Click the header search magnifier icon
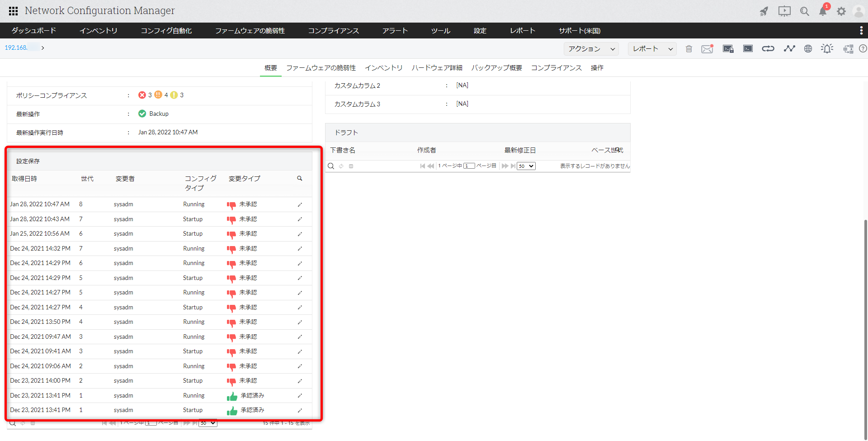868x441 pixels. tap(805, 11)
